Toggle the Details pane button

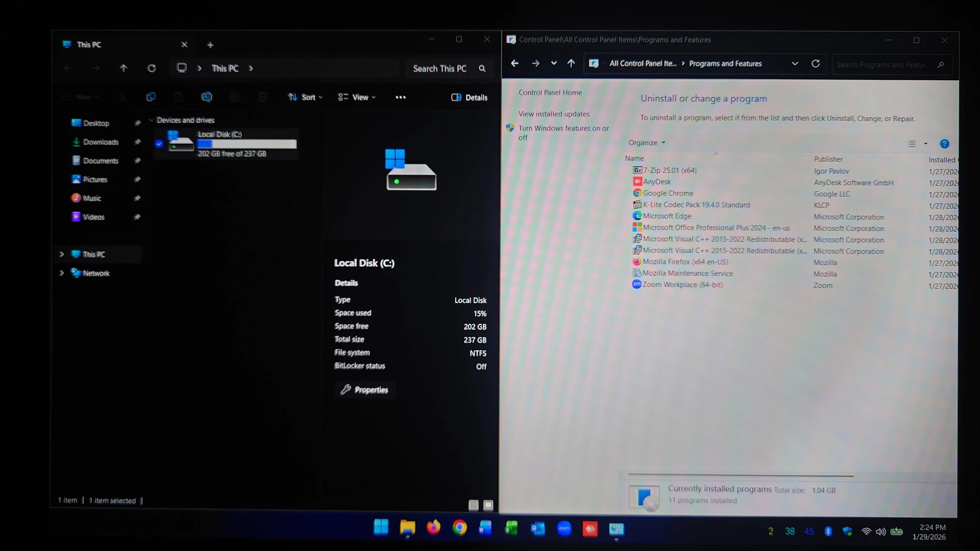469,98
